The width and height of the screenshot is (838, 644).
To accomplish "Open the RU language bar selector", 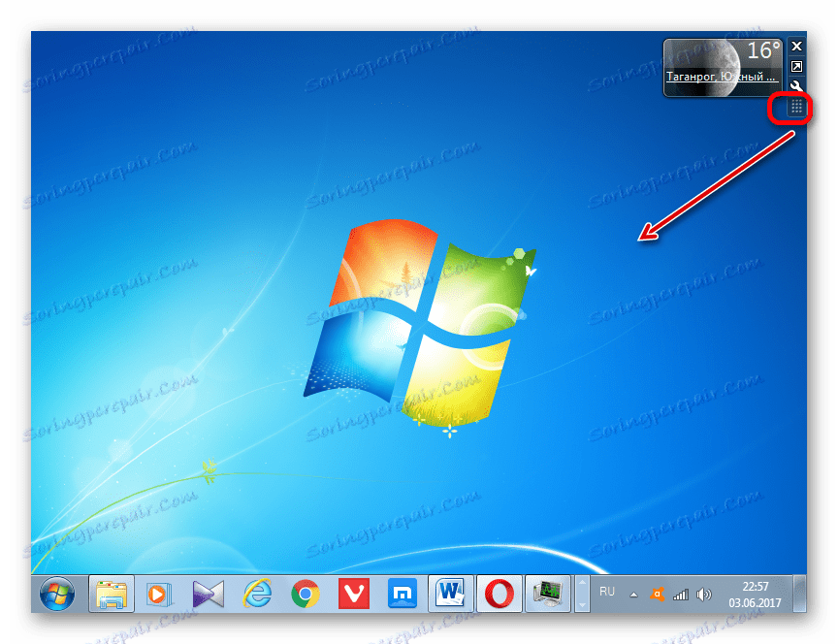I will pos(606,592).
